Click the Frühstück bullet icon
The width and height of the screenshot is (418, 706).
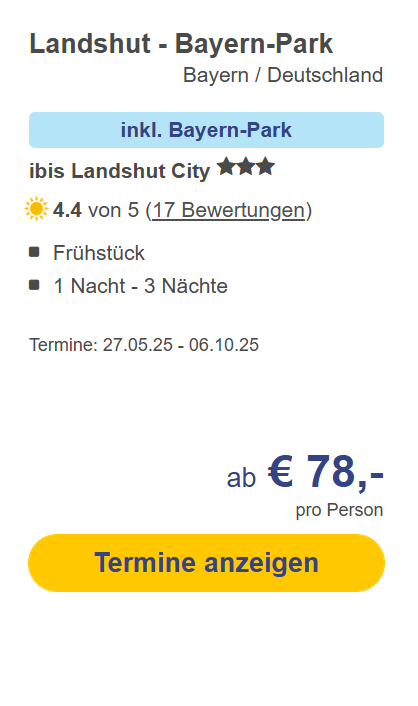pyautogui.click(x=34, y=252)
